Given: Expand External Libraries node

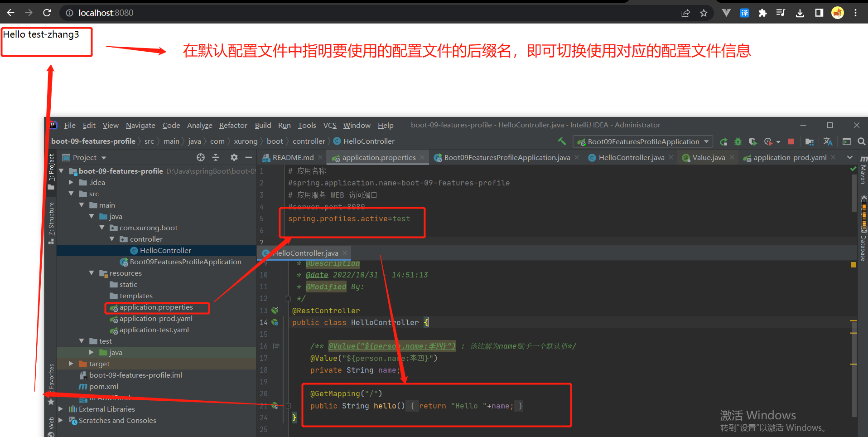Looking at the screenshot, I should coord(61,409).
